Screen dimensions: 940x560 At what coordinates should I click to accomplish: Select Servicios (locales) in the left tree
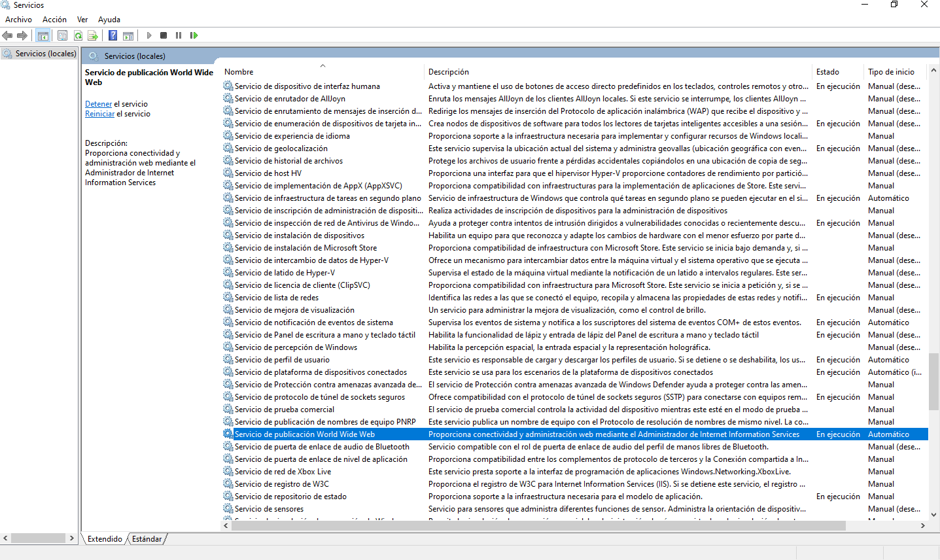click(x=45, y=54)
